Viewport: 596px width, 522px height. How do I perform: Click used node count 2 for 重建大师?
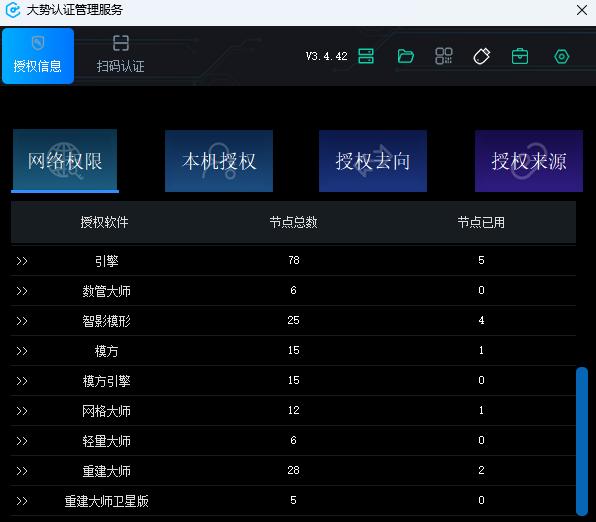481,471
